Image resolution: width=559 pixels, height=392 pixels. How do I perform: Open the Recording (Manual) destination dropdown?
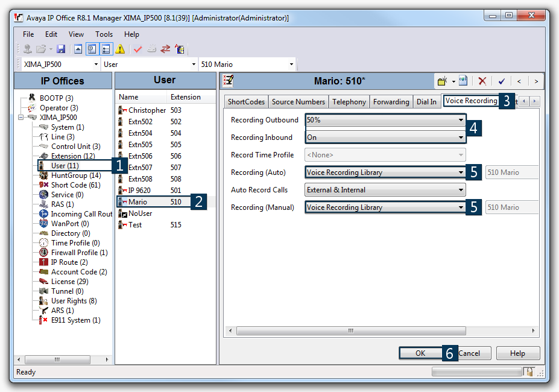385,207
